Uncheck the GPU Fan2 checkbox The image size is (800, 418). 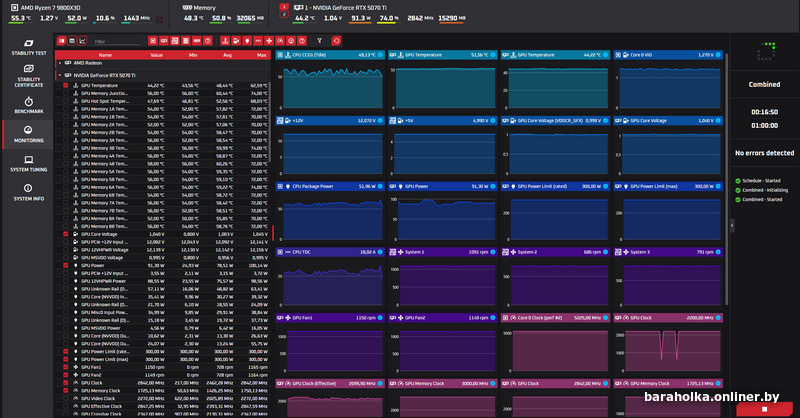[x=65, y=375]
